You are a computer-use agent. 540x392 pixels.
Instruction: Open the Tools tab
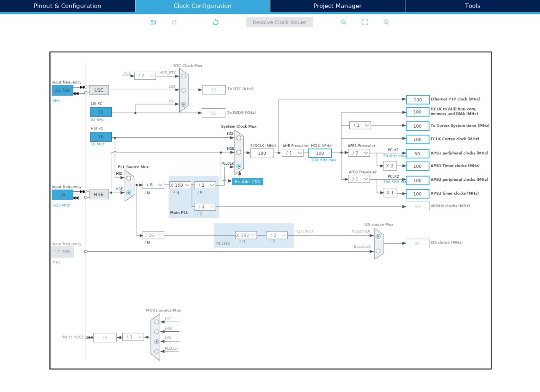click(x=472, y=6)
